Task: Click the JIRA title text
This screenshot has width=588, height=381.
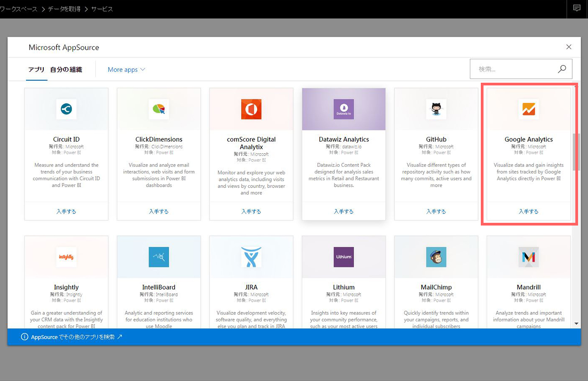Action: [x=251, y=287]
